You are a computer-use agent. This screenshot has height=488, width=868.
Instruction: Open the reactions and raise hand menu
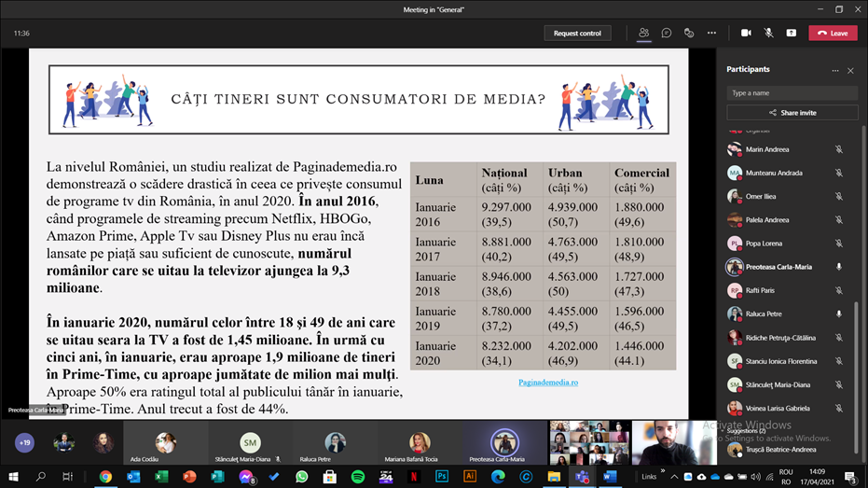[689, 33]
